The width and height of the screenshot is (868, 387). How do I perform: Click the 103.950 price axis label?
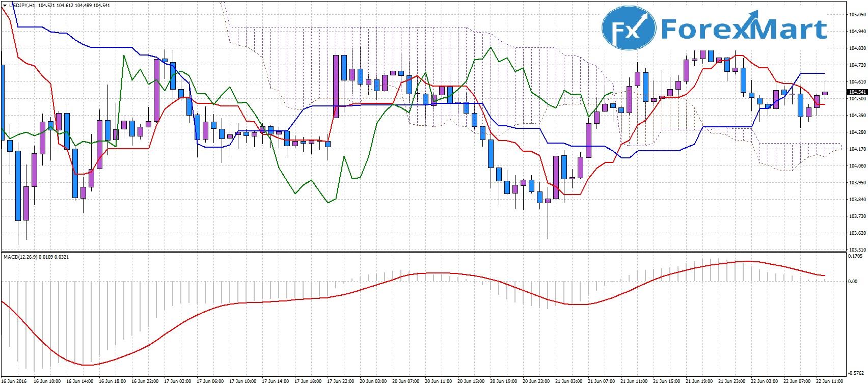click(x=858, y=183)
